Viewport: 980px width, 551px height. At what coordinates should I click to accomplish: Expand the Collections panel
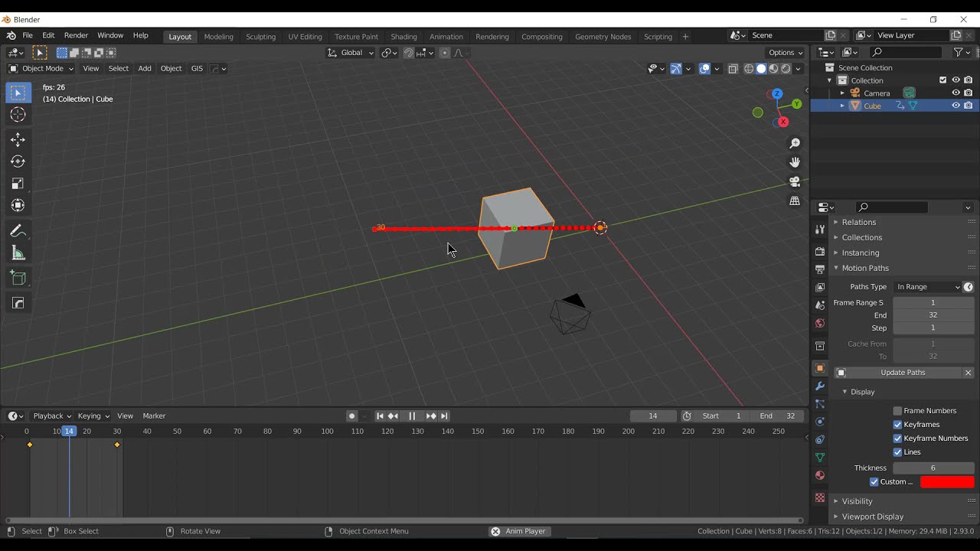pyautogui.click(x=861, y=237)
